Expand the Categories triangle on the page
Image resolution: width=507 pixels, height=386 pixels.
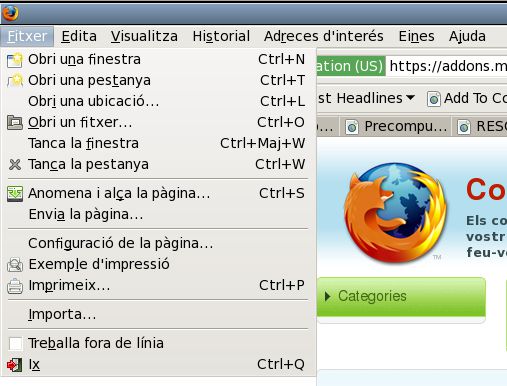(x=327, y=296)
